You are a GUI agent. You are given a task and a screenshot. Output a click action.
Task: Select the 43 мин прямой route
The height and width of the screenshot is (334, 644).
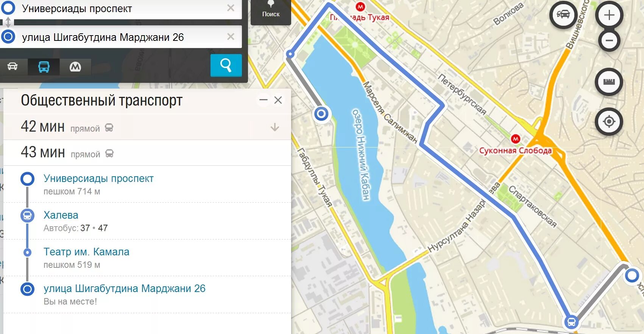pos(147,153)
